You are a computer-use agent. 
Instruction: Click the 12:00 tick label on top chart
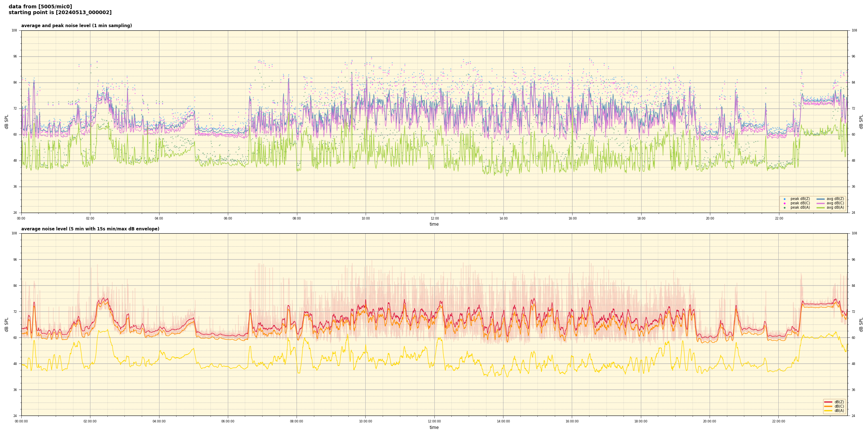434,218
